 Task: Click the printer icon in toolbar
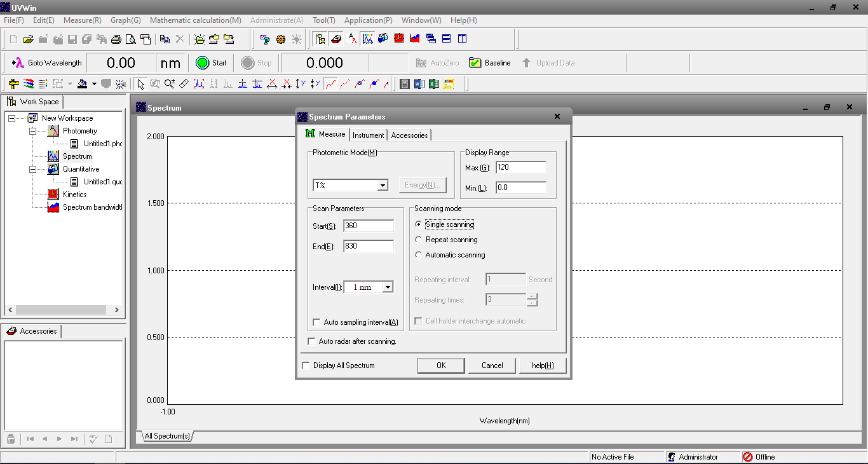(116, 39)
